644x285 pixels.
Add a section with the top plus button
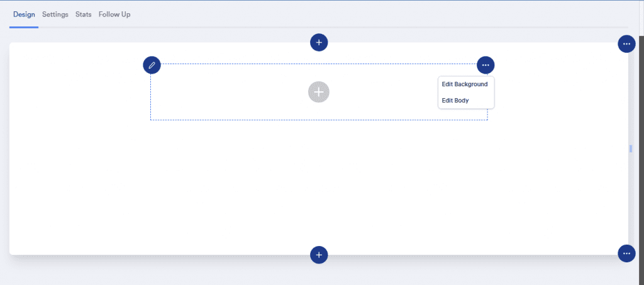coord(319,42)
